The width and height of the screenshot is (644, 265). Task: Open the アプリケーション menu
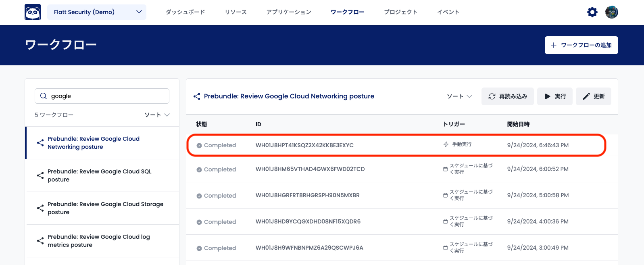pos(289,12)
